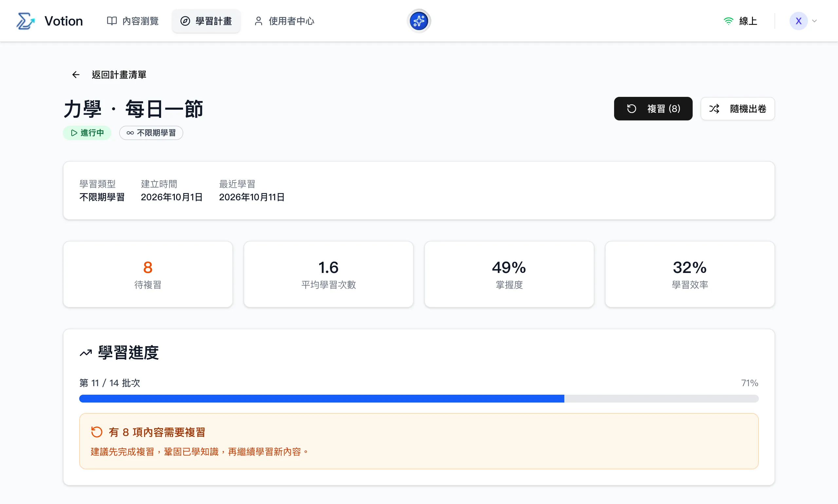
Task: Open the 內容瀏覽 tab
Action: (x=133, y=21)
